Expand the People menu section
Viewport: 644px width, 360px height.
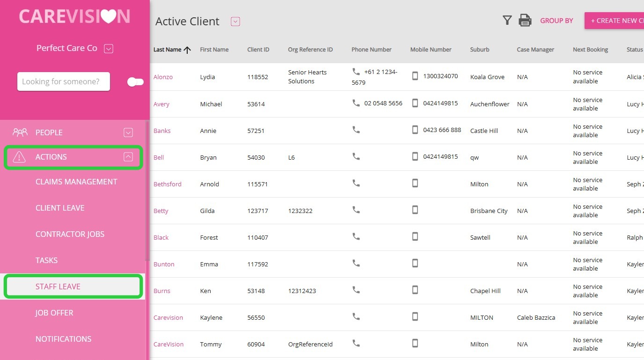[128, 132]
